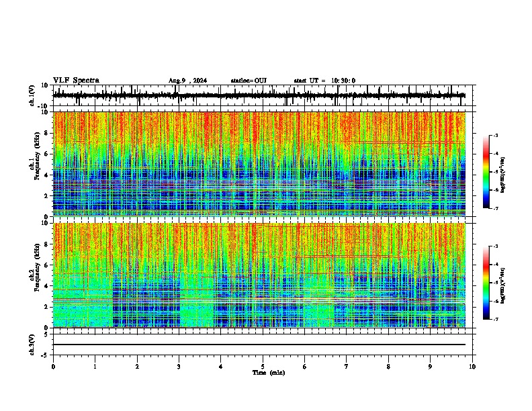Click the "2" kHz tick on the ch.1 frequency axis
Image resolution: width=532 pixels, height=411 pixels.
46,195
